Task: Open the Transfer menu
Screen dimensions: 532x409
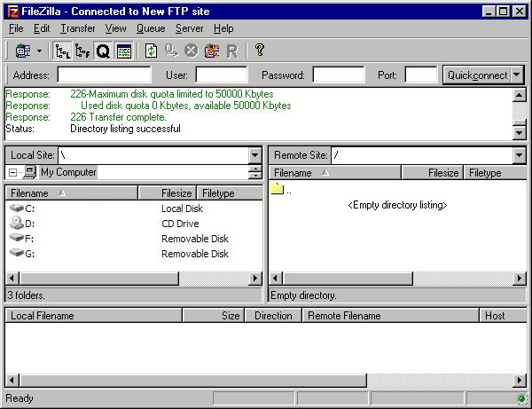Action: tap(78, 28)
